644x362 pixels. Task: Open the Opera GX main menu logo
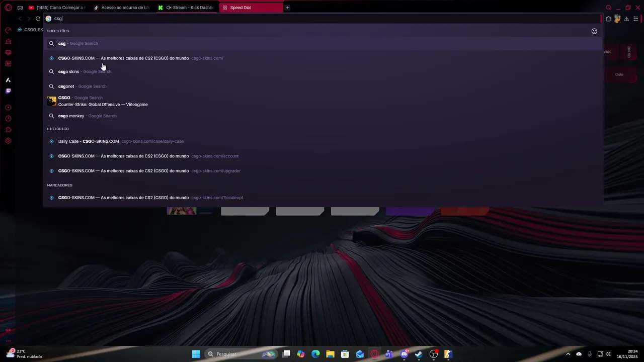pyautogui.click(x=8, y=8)
